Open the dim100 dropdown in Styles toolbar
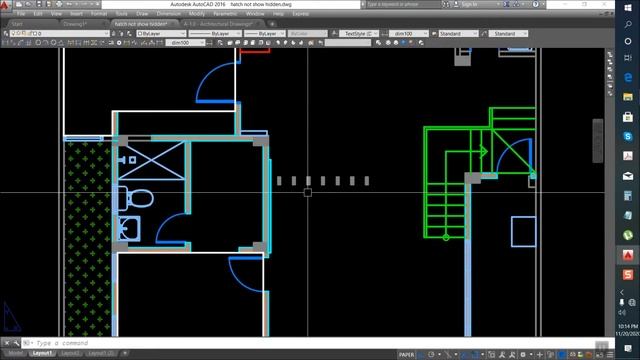640x360 pixels. 409,33
